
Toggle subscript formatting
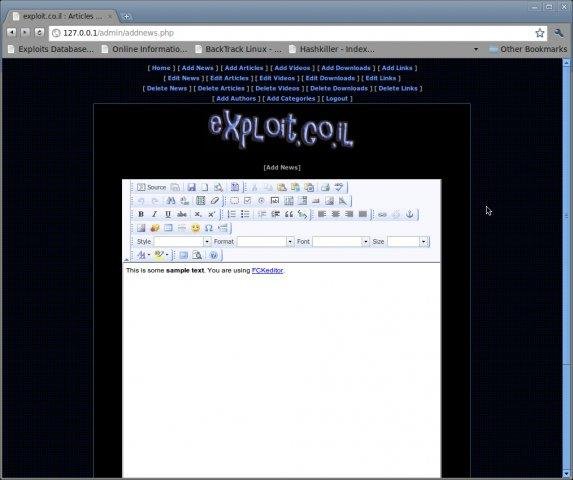[x=198, y=214]
